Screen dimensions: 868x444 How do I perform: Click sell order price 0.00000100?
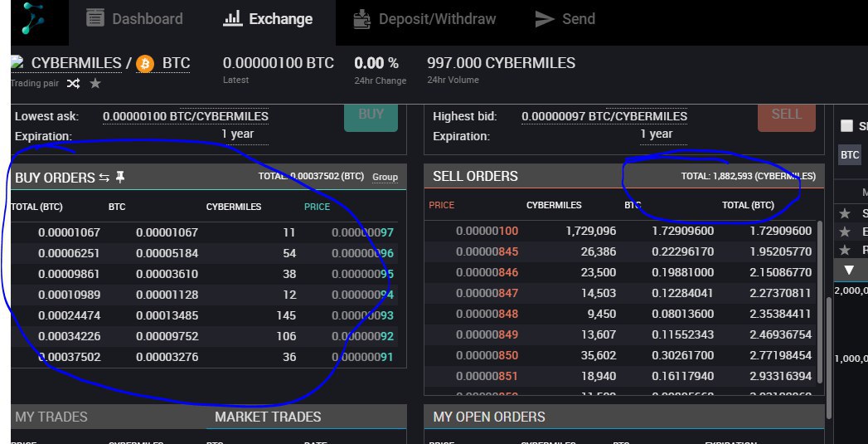487,232
